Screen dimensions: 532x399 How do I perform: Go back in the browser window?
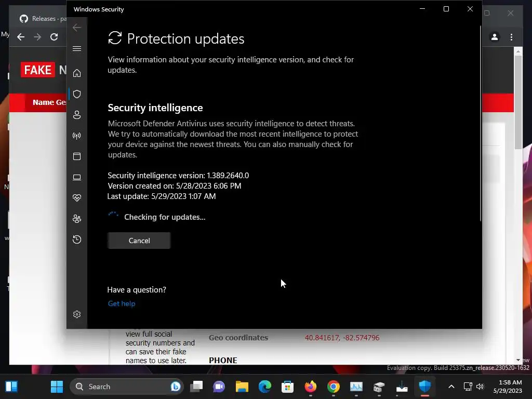tap(21, 37)
